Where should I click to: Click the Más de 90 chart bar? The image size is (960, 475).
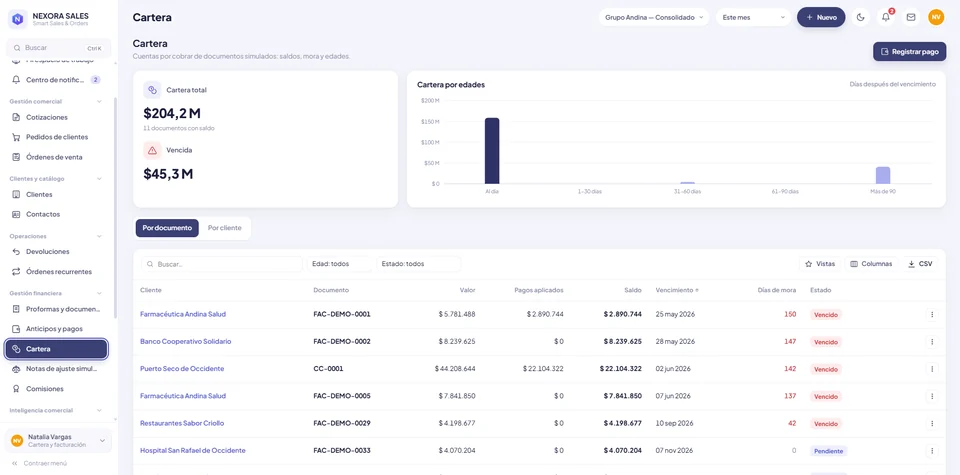883,175
